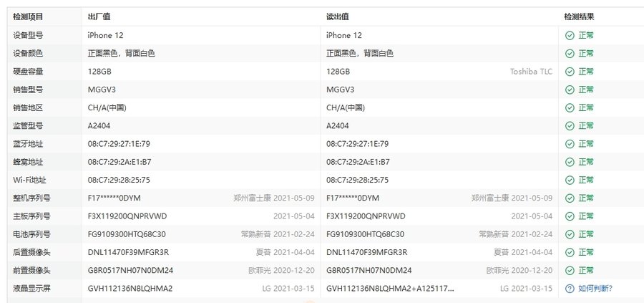
Task: Select the Wi-Fi地址 row label
Action: 29,180
